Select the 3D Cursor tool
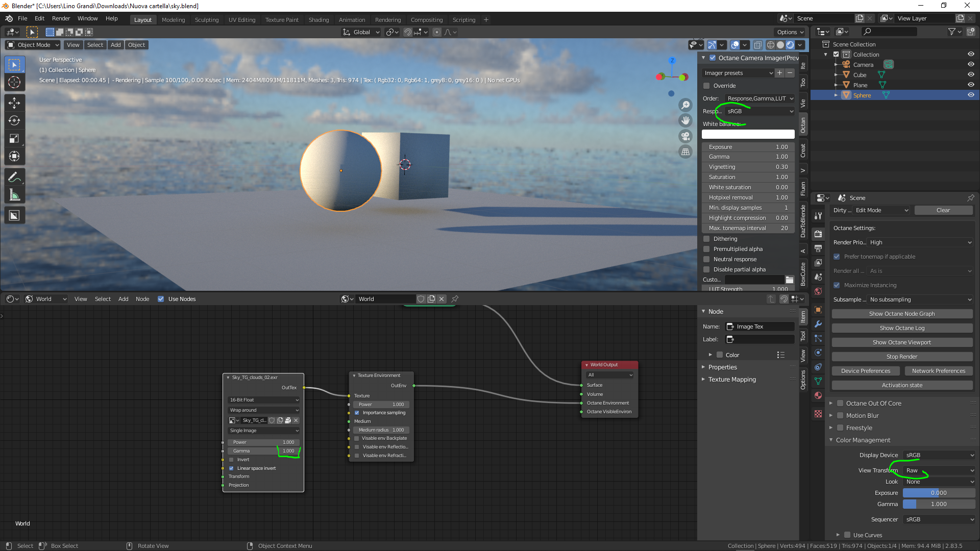 click(x=14, y=82)
